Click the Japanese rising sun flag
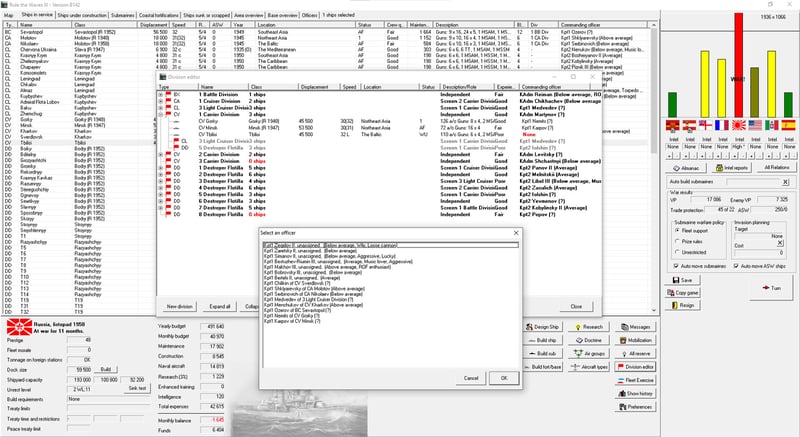 point(738,125)
